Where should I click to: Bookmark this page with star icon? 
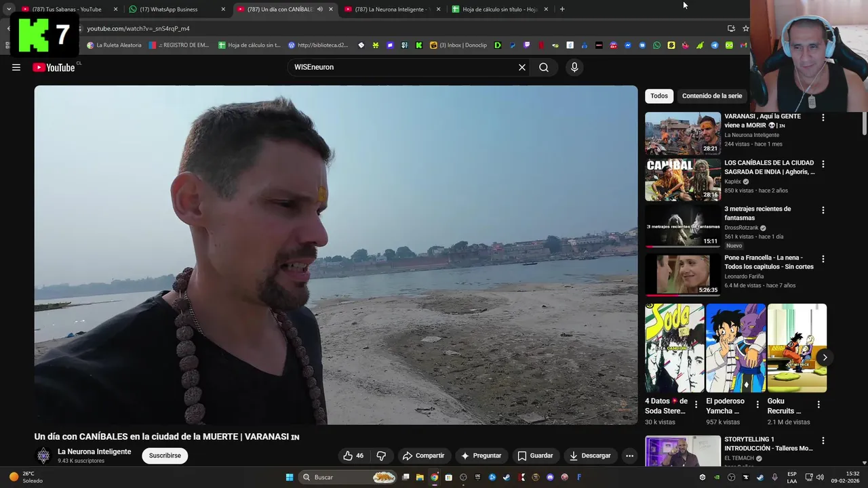click(x=745, y=28)
